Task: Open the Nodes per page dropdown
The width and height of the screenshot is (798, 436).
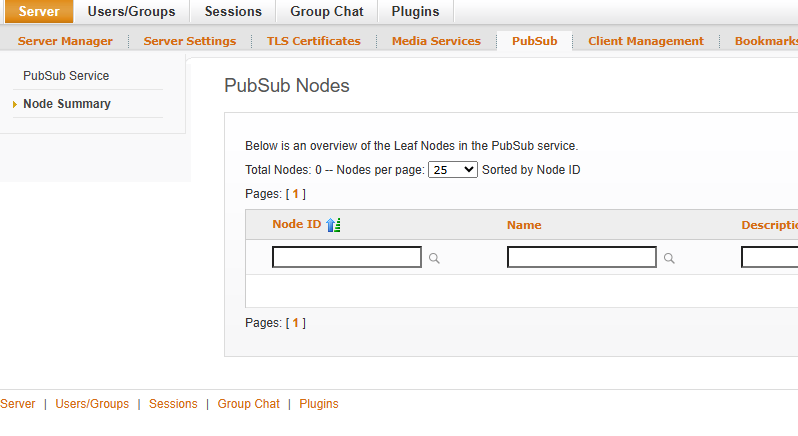Action: coord(453,170)
